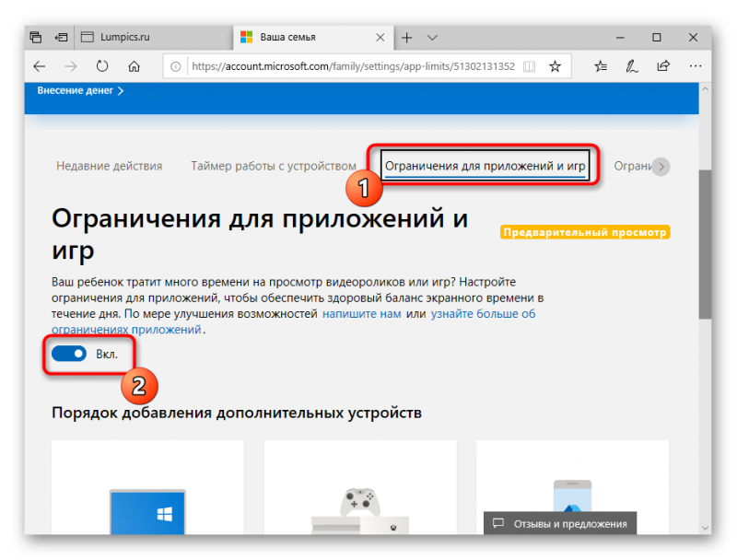The image size is (737, 560).
Task: Click the page vertical scrollbar thumb
Action: click(x=705, y=244)
